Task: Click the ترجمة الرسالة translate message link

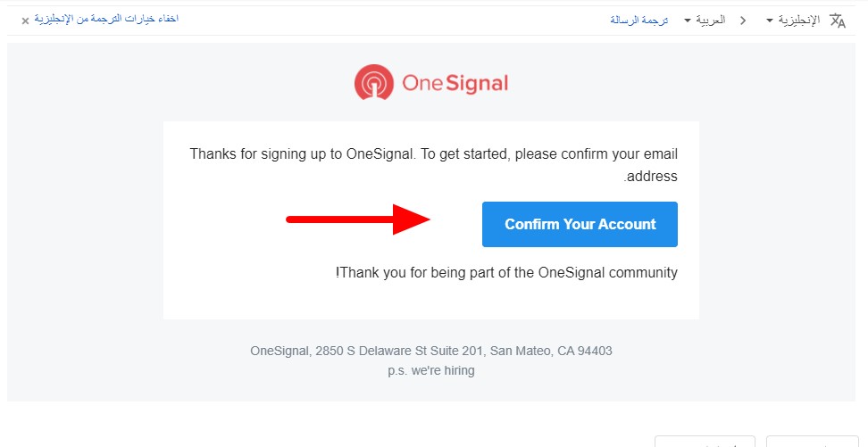Action: [638, 20]
